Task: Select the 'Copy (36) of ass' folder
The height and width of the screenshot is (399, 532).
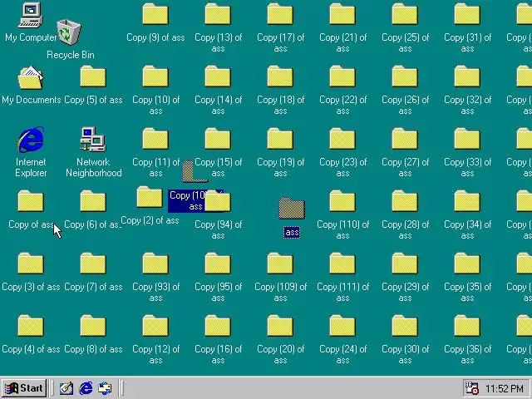Action: coord(467,327)
